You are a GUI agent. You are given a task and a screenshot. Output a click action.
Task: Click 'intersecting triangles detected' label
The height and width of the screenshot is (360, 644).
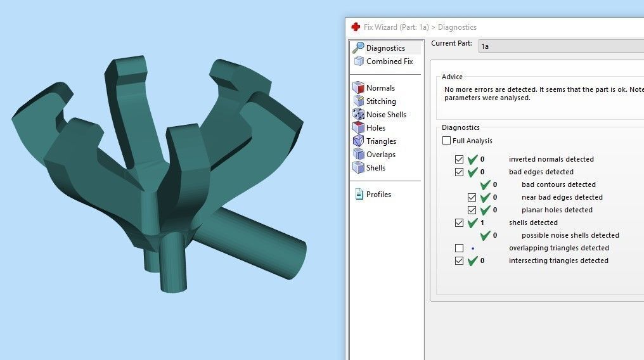[558, 260]
